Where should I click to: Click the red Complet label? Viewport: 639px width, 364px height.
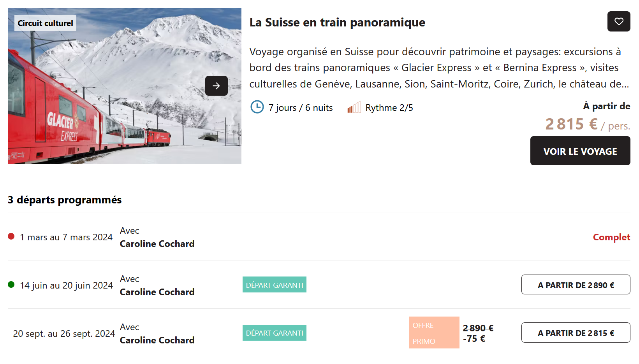pos(611,237)
